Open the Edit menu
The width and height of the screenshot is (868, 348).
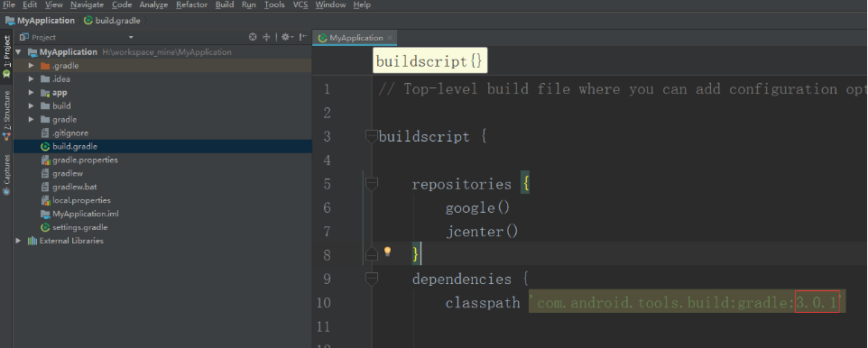(30, 5)
